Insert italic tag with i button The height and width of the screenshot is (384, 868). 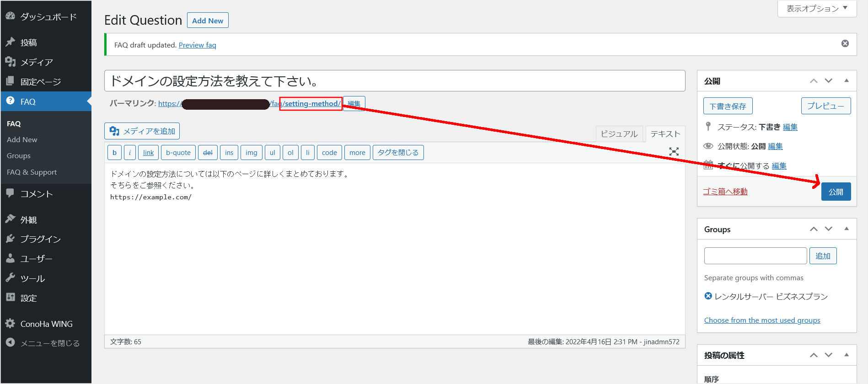[130, 153]
